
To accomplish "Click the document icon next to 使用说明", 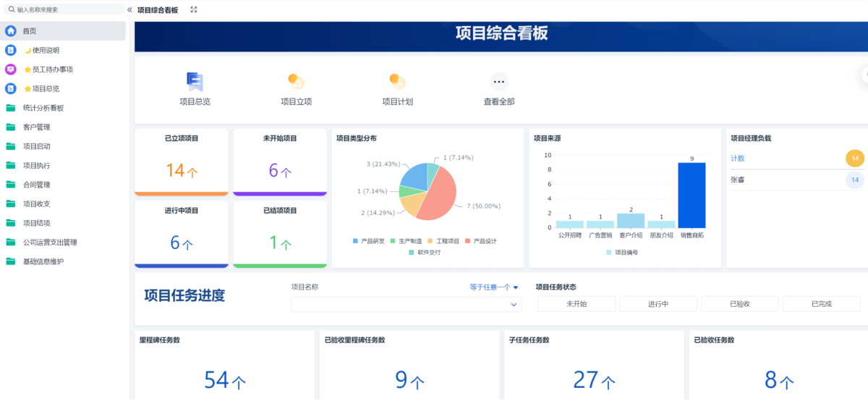I will tap(11, 50).
